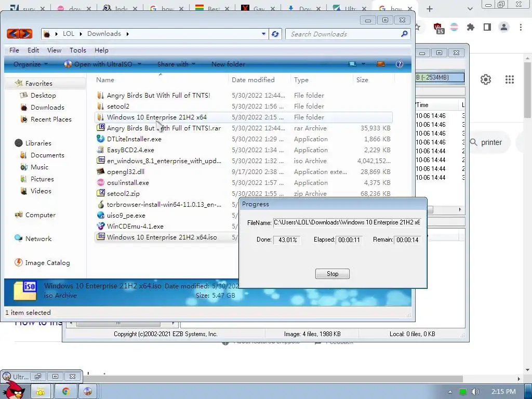
Task: Select the Angry Birds .rar archive icon
Action: tap(100, 128)
